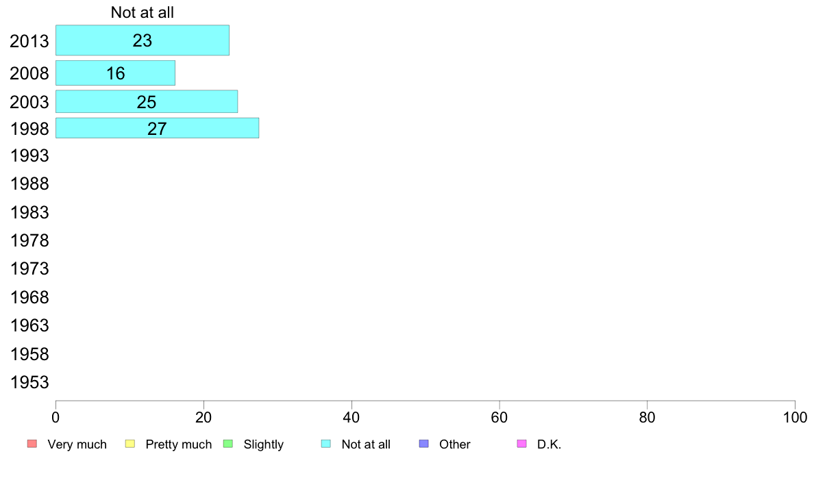Screen dimensions: 814x504
Task: Click the 40 axis tick label
Action: [351, 417]
